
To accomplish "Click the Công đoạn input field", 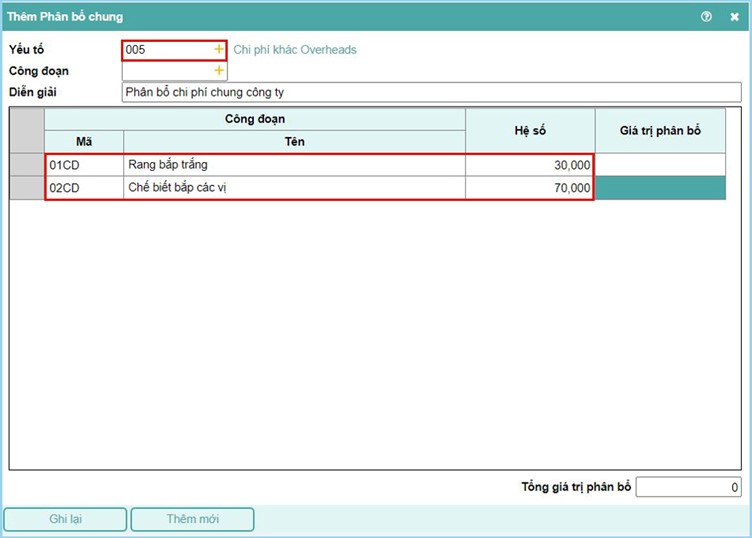I will (x=167, y=71).
